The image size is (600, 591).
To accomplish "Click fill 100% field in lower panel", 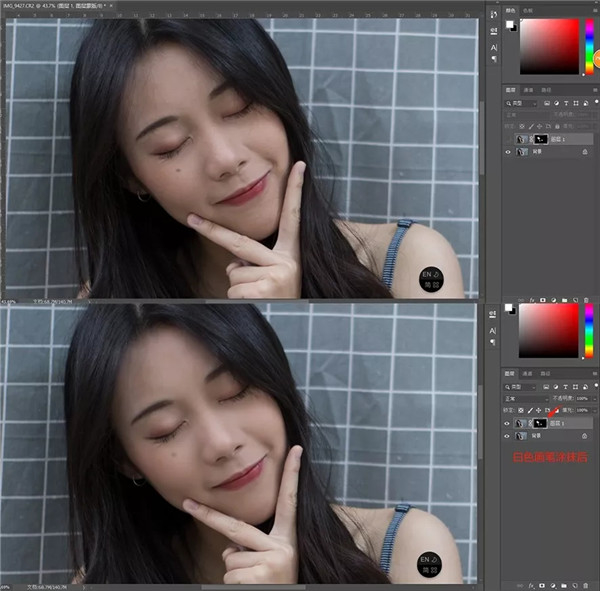I will [583, 410].
